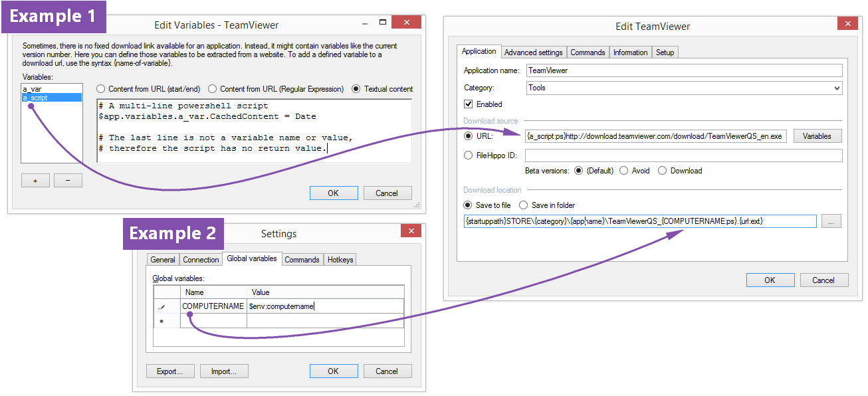Open Variables from Edit TeamViewer dialog

click(817, 136)
